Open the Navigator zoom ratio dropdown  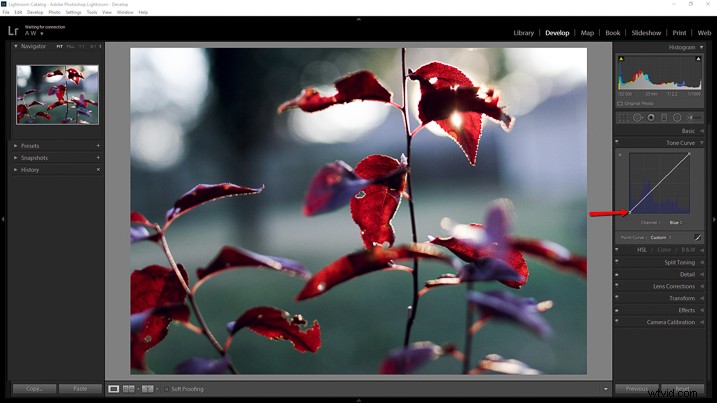[100, 46]
